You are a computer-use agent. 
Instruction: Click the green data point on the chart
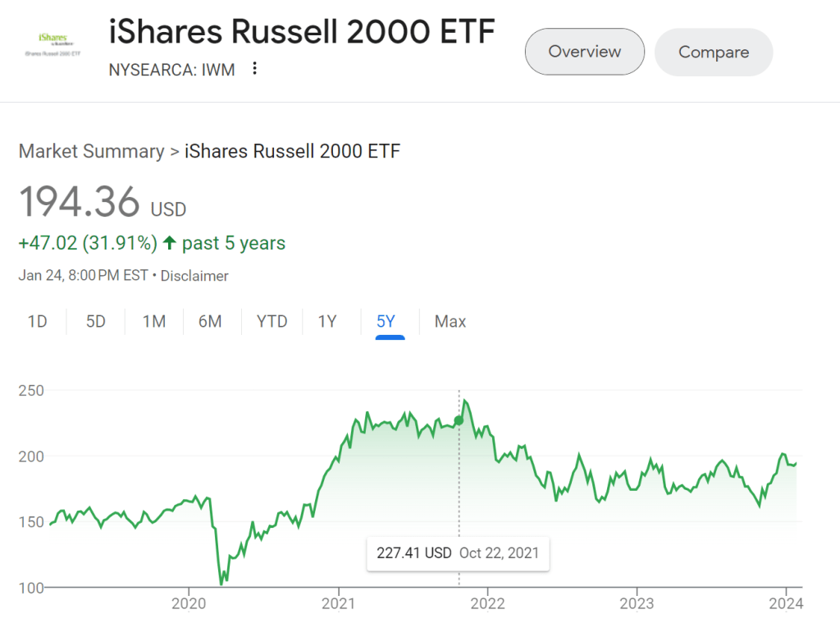pos(459,420)
